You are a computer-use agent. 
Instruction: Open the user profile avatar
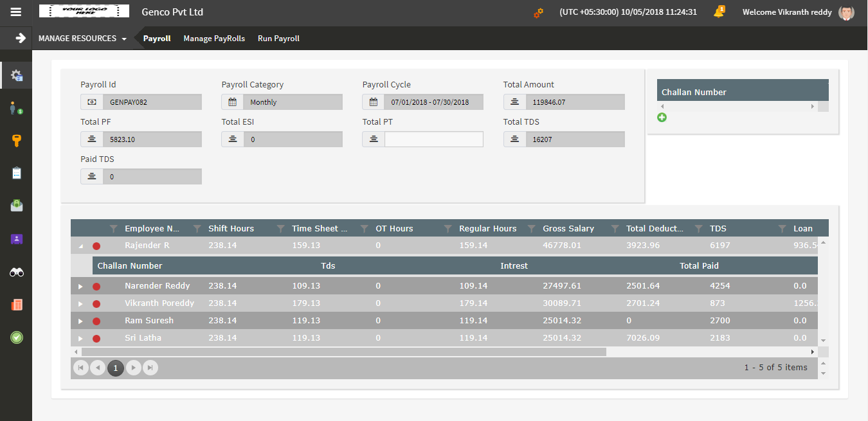point(847,12)
